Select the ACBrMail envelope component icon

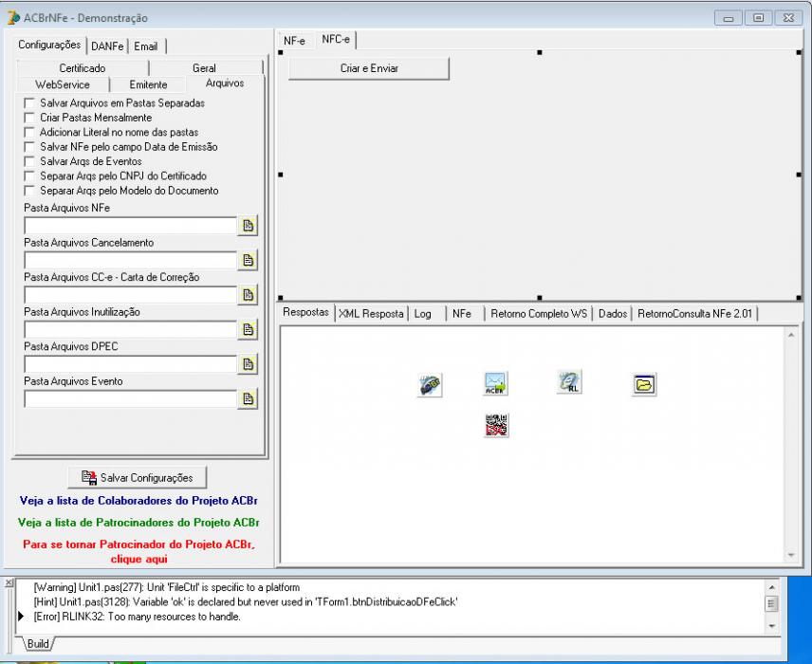495,383
